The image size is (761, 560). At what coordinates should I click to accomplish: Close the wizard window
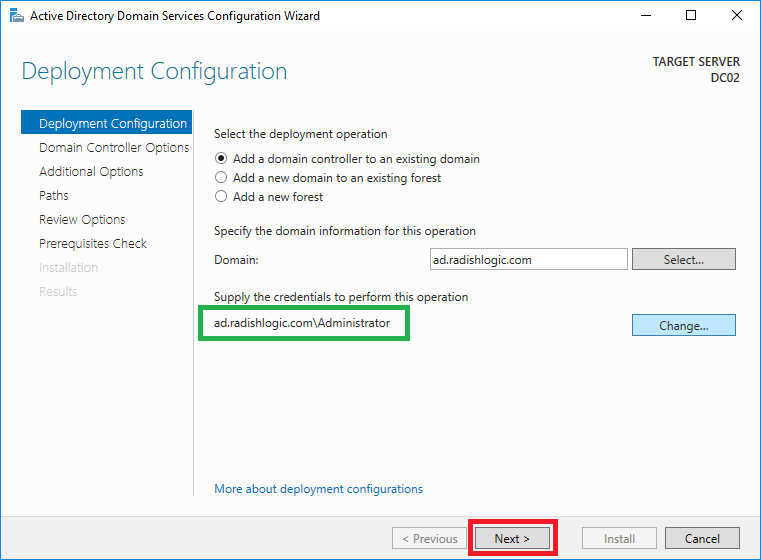coord(737,16)
